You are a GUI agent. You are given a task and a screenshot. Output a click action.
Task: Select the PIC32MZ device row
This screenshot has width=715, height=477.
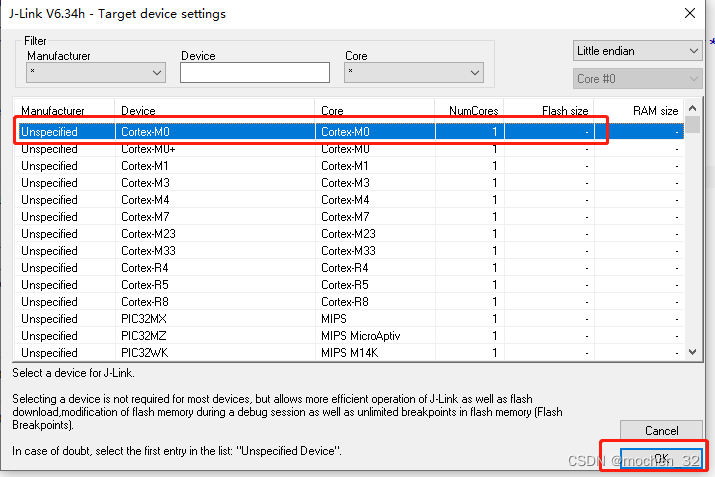[x=350, y=336]
